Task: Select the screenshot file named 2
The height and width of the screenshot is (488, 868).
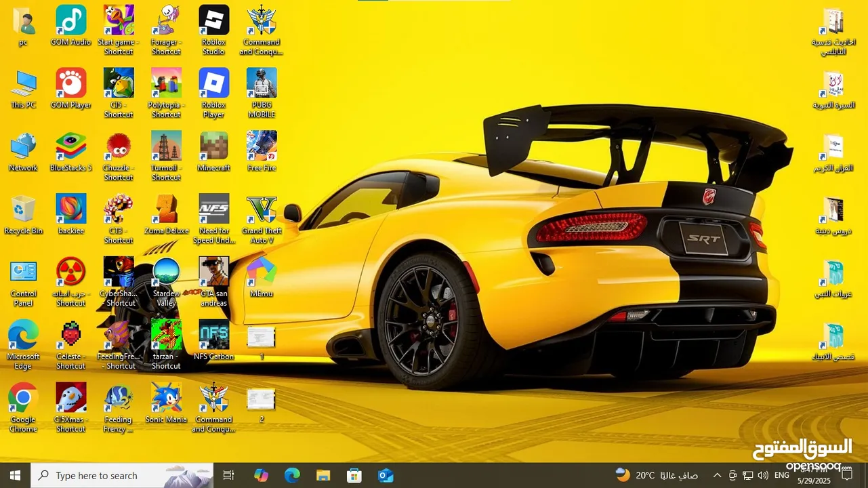Action: pyautogui.click(x=261, y=400)
